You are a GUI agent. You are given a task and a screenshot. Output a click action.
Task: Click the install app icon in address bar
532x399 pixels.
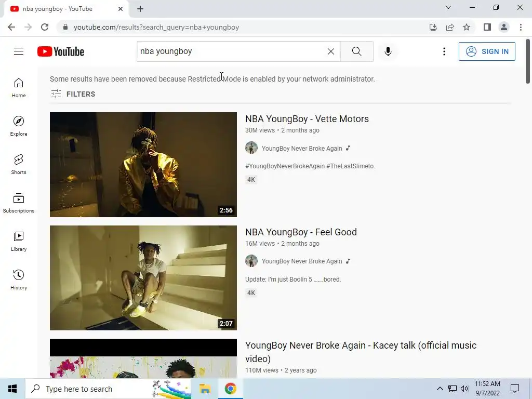[x=433, y=27]
